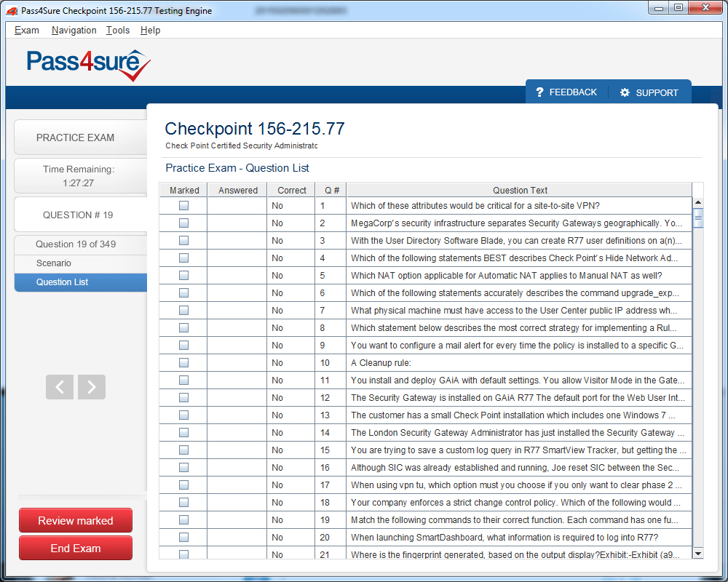Check the Marked box for question 19
This screenshot has width=728, height=582.
coord(183,520)
